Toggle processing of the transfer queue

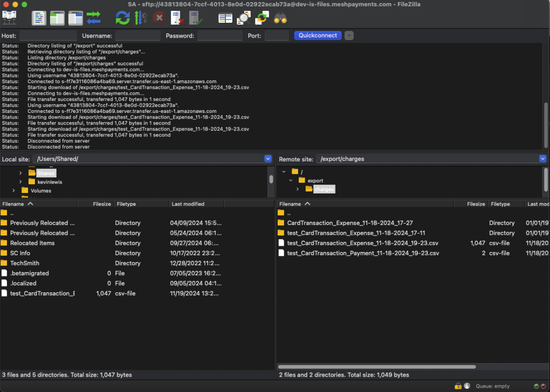pyautogui.click(x=141, y=18)
